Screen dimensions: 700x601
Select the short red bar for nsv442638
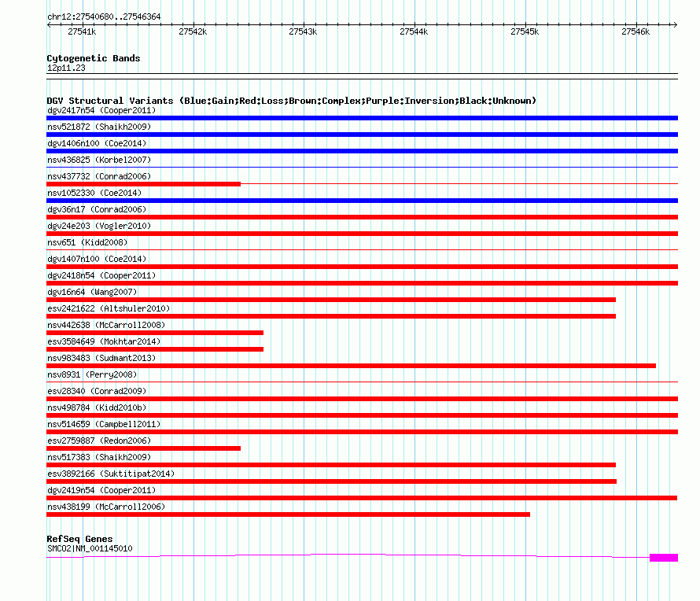pos(155,333)
